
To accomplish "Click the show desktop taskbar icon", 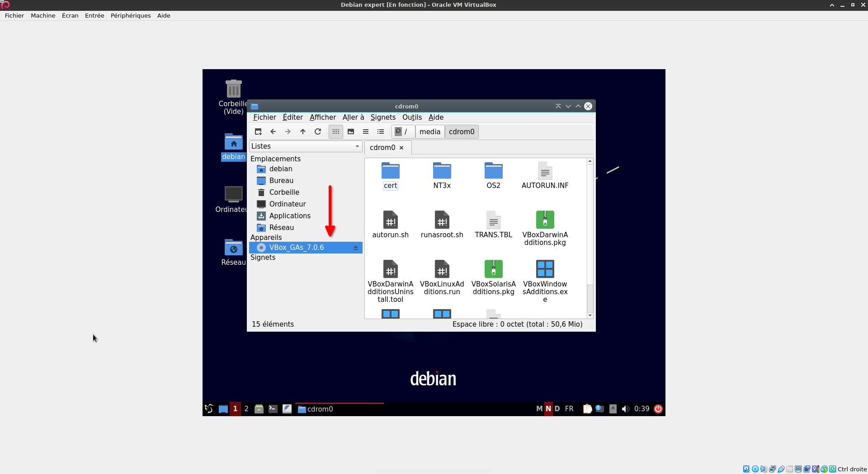I will pyautogui.click(x=223, y=409).
